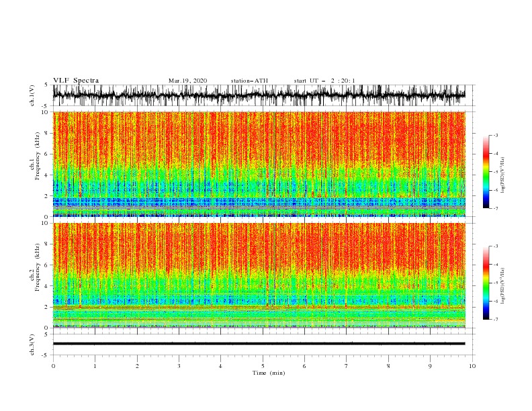The image size is (532, 411).
Task: Click the ch.2 frequency tick label "6"
Action: coord(47,265)
